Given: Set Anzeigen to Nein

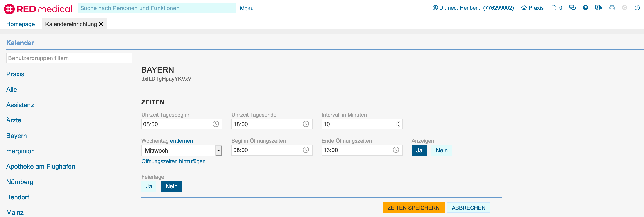Looking at the screenshot, I should coord(442,151).
